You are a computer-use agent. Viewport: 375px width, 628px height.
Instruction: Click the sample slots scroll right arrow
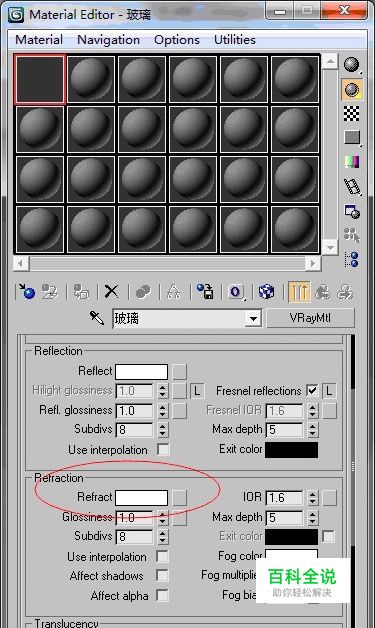(312, 263)
